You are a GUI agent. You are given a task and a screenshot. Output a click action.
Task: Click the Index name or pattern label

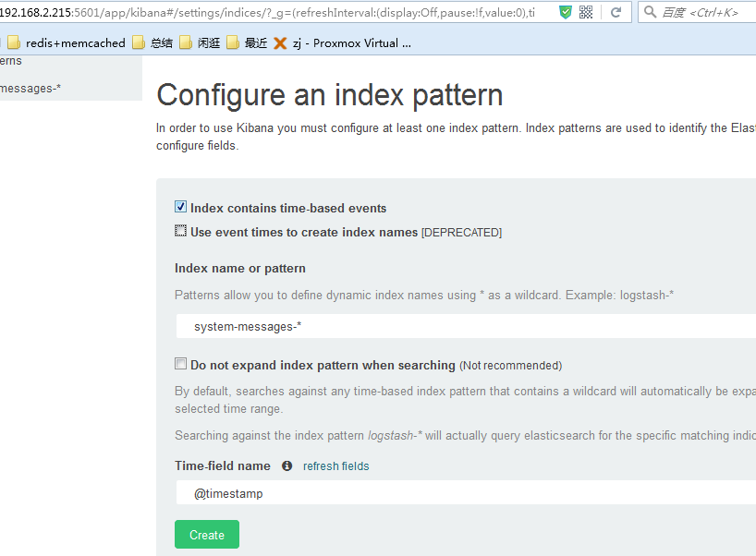240,269
